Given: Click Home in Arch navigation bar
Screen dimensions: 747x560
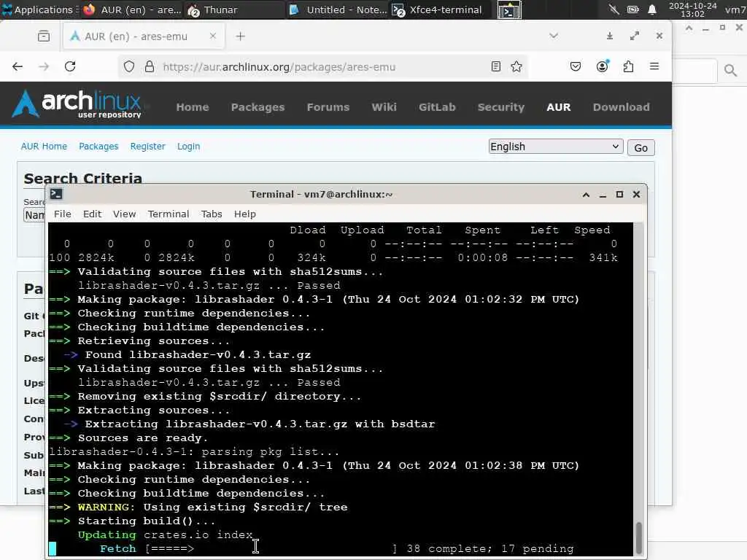Looking at the screenshot, I should tap(193, 107).
